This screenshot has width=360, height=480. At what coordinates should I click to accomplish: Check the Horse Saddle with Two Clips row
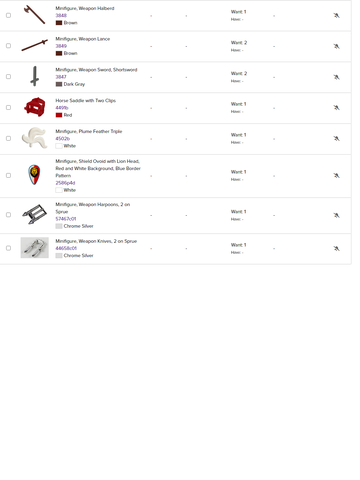(8, 107)
